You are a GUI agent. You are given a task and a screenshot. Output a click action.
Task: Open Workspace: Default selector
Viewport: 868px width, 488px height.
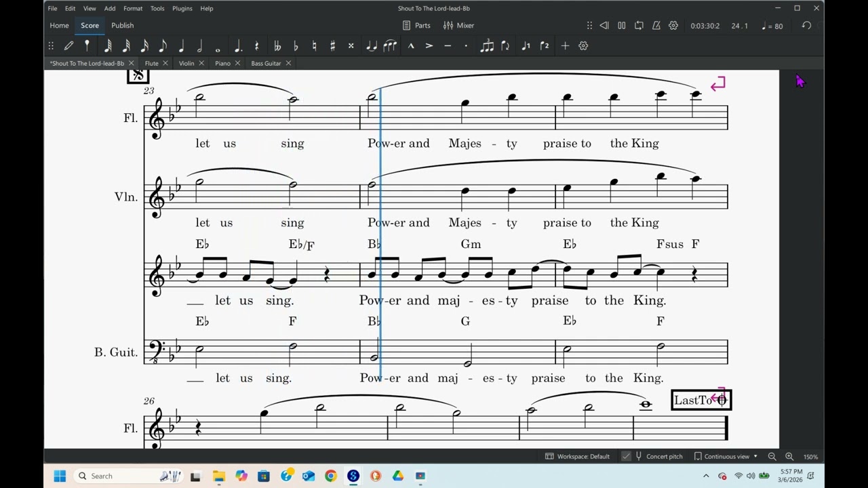577,456
